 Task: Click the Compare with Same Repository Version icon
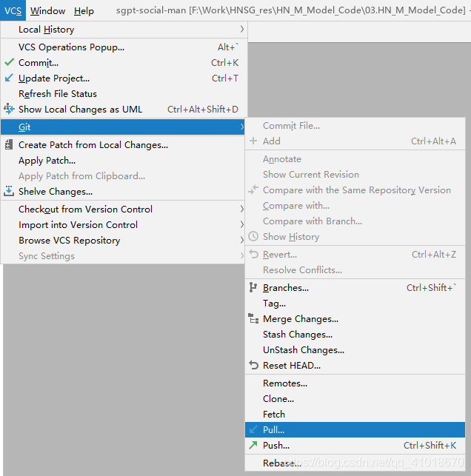click(x=253, y=190)
